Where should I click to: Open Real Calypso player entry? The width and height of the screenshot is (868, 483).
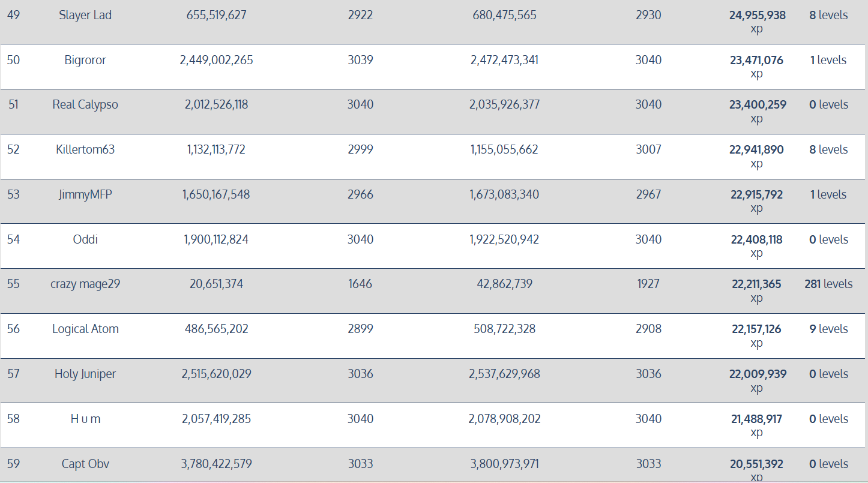click(x=85, y=104)
